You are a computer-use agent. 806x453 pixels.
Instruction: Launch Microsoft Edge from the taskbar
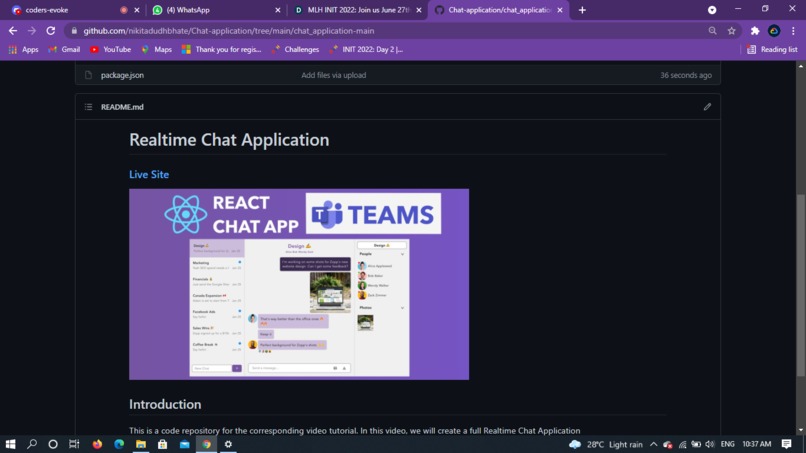[119, 444]
